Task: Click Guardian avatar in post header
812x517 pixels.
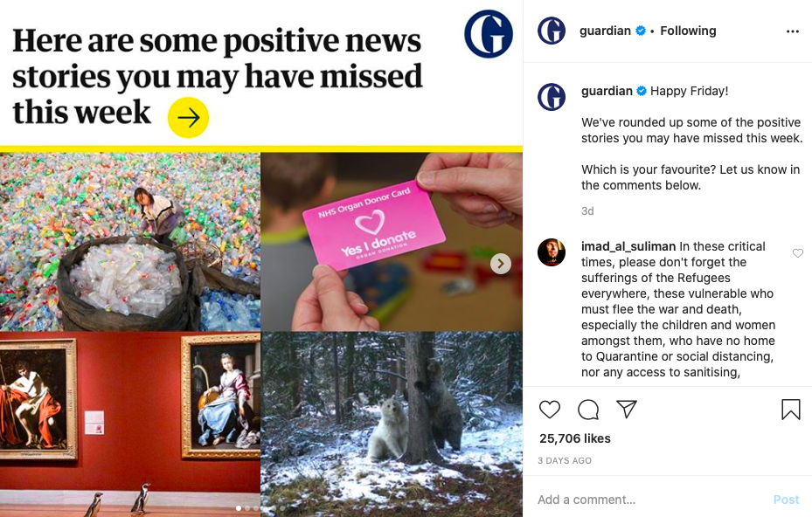Action: [552, 31]
